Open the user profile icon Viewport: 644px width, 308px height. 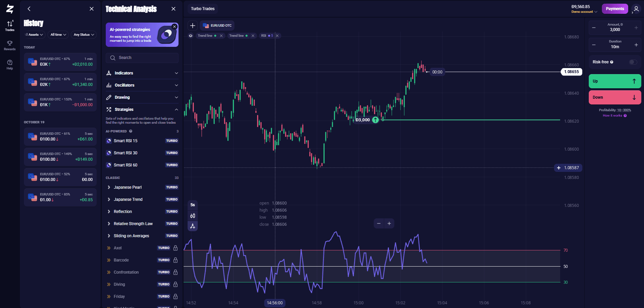tap(636, 9)
